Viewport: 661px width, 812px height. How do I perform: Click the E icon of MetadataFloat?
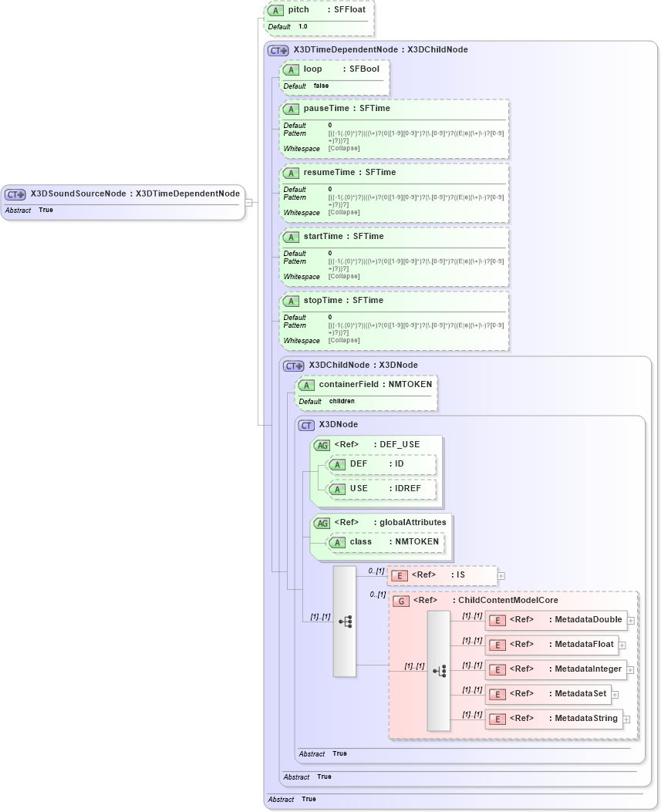pos(497,645)
